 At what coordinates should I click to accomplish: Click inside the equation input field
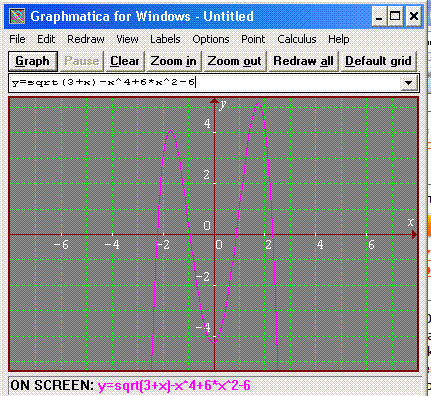tap(205, 83)
